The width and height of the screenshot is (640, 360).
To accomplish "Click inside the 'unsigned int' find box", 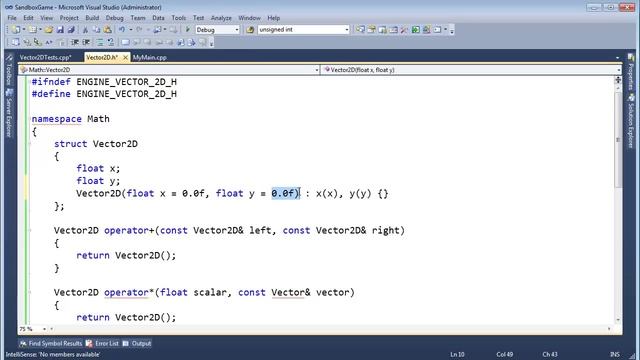I will click(x=300, y=30).
